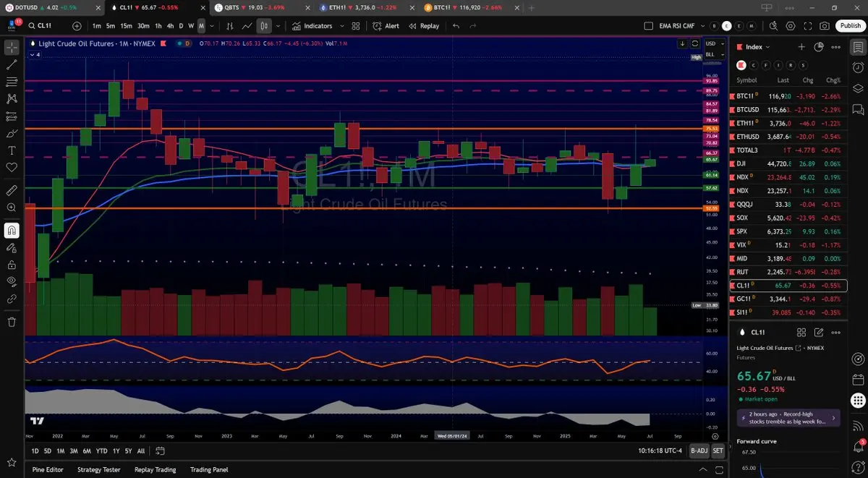
Task: Select the brush drawing tool
Action: (12, 134)
